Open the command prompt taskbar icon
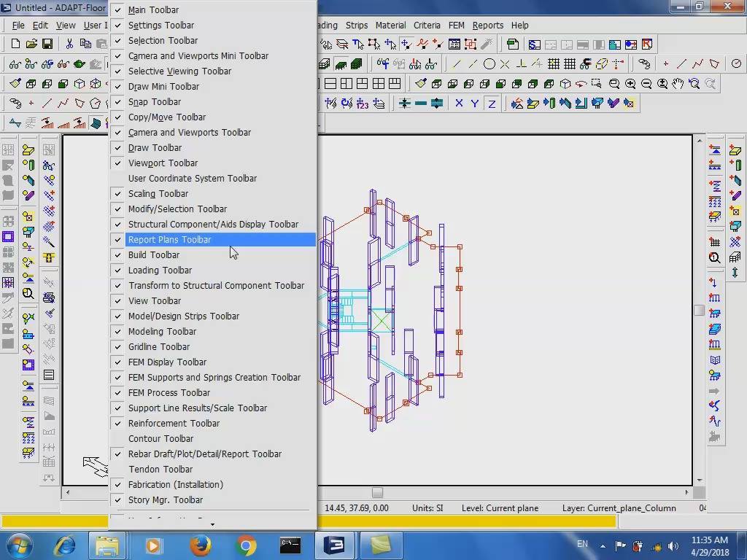 coord(290,545)
